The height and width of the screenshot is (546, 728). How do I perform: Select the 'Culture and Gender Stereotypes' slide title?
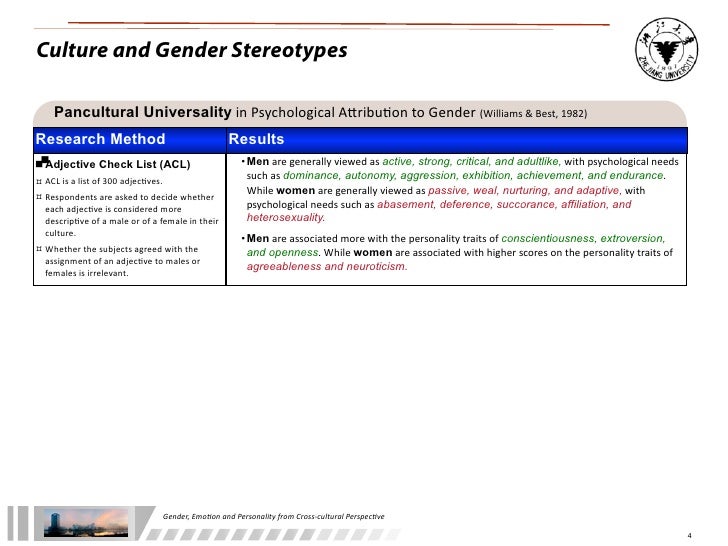point(191,49)
